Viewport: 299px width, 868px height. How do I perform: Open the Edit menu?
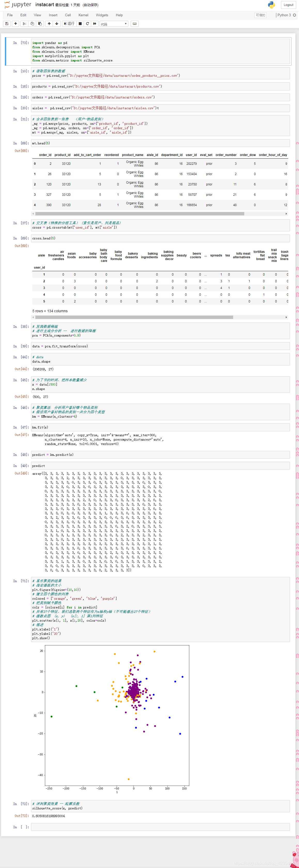point(23,15)
